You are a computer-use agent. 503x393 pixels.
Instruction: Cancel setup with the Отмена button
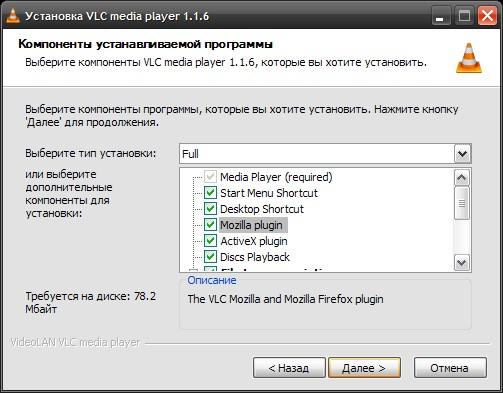(450, 368)
